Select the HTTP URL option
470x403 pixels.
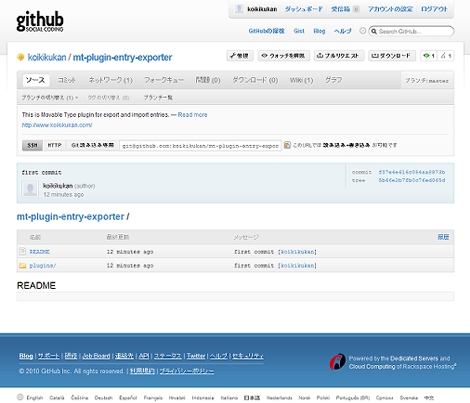[x=54, y=145]
